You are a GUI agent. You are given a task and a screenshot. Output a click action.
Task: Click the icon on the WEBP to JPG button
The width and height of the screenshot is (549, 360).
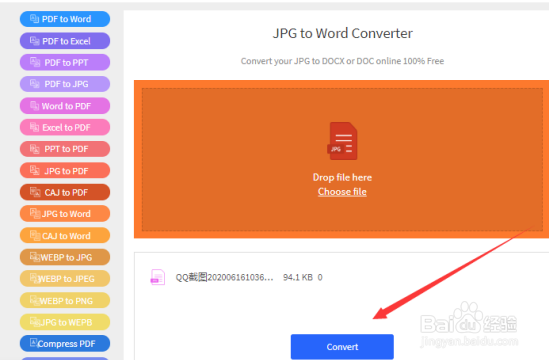tap(35, 257)
